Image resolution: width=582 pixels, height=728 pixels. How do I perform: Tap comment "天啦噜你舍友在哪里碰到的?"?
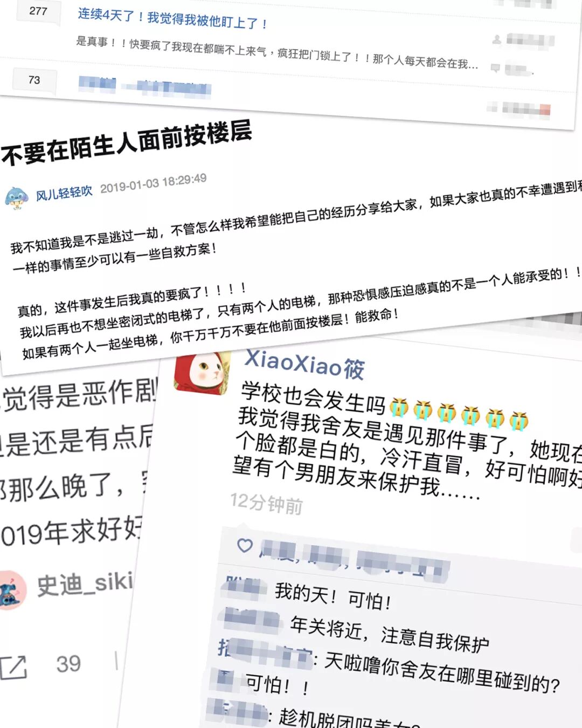442,673
